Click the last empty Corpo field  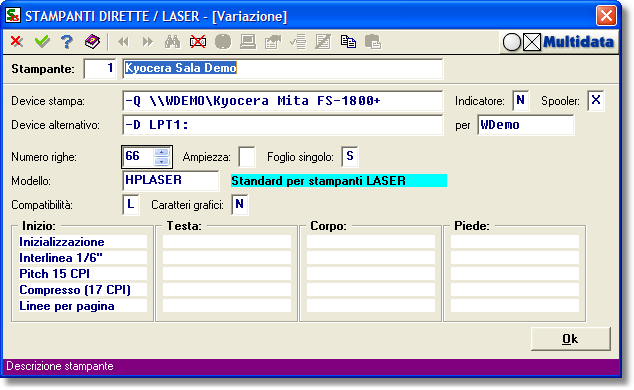[371, 306]
